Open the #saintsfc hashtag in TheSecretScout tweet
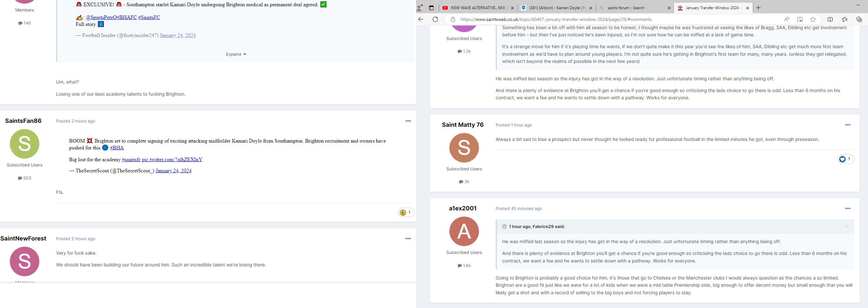Image resolution: width=868 pixels, height=308 pixels. point(131,159)
